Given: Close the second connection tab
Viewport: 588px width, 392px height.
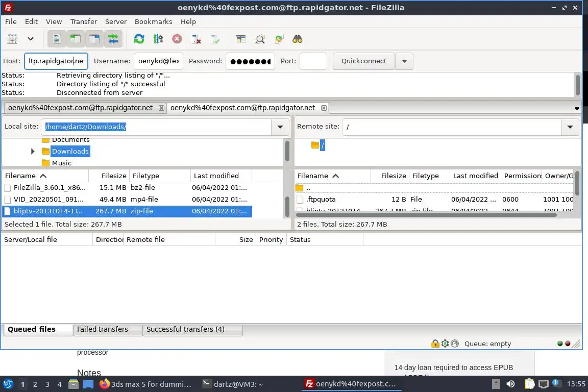Looking at the screenshot, I should [324, 108].
